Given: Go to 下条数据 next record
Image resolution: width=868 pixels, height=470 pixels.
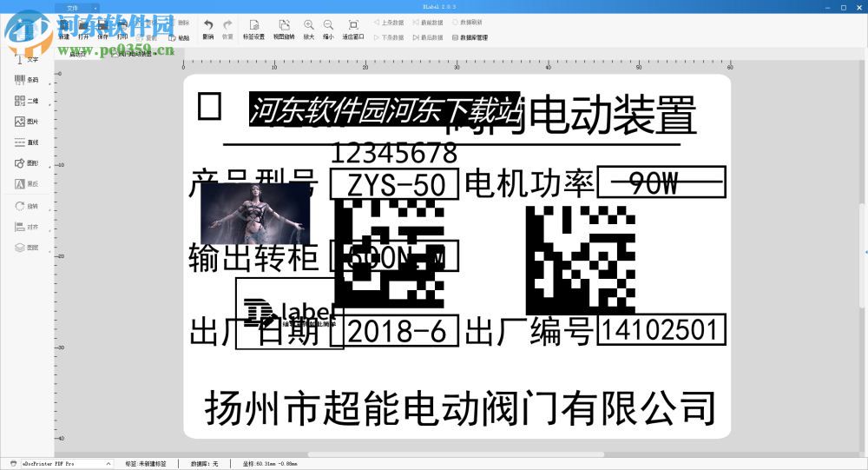Looking at the screenshot, I should [389, 37].
